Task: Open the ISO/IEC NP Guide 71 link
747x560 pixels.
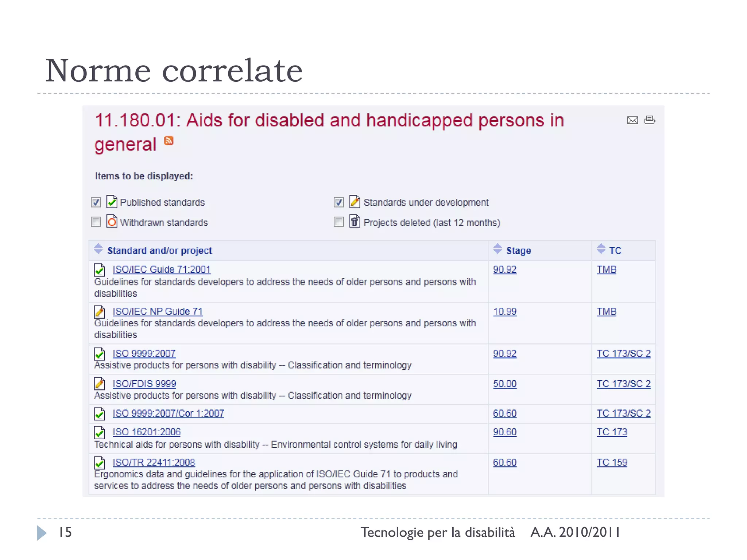Action: [158, 311]
